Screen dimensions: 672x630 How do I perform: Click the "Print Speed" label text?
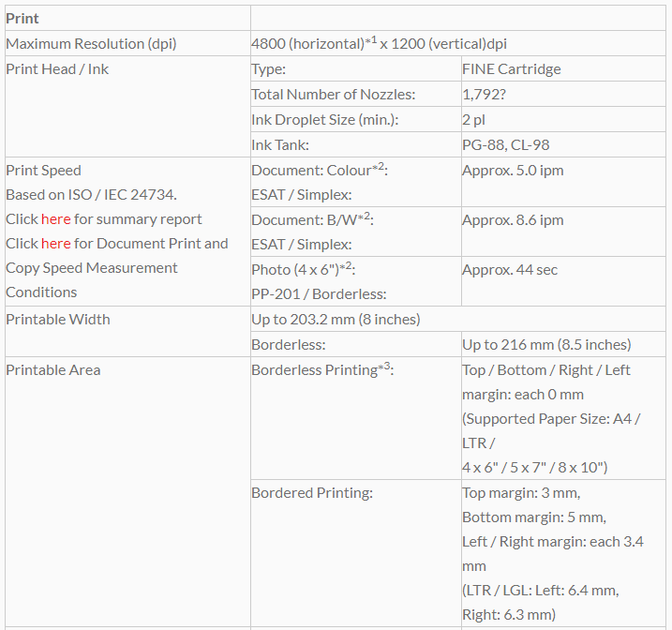pyautogui.click(x=43, y=171)
